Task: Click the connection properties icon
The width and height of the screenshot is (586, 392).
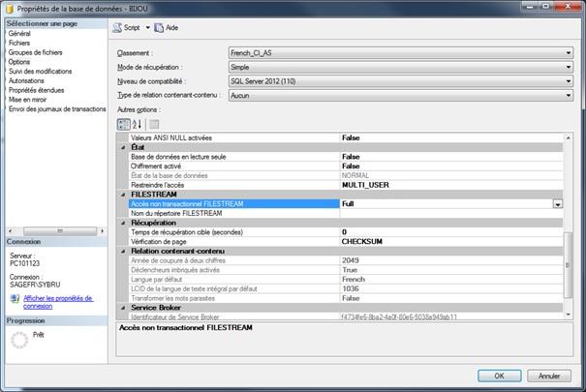Action: 12,301
